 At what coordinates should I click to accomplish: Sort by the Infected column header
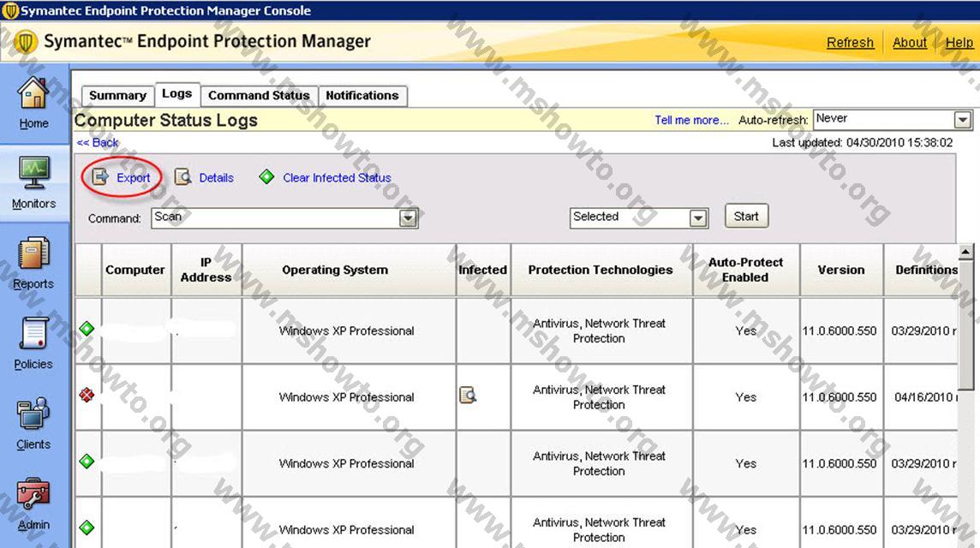pyautogui.click(x=483, y=270)
